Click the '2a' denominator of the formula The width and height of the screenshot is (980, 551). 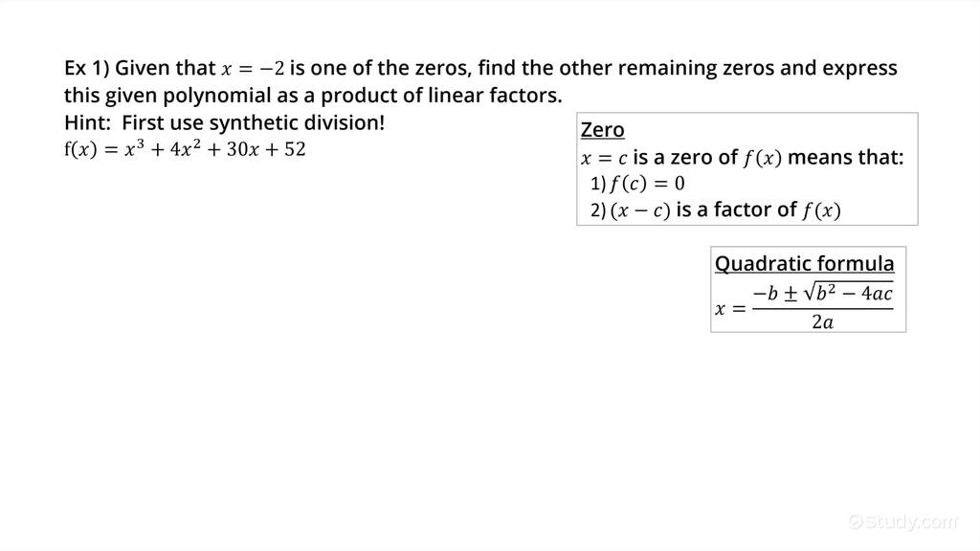pyautogui.click(x=822, y=321)
